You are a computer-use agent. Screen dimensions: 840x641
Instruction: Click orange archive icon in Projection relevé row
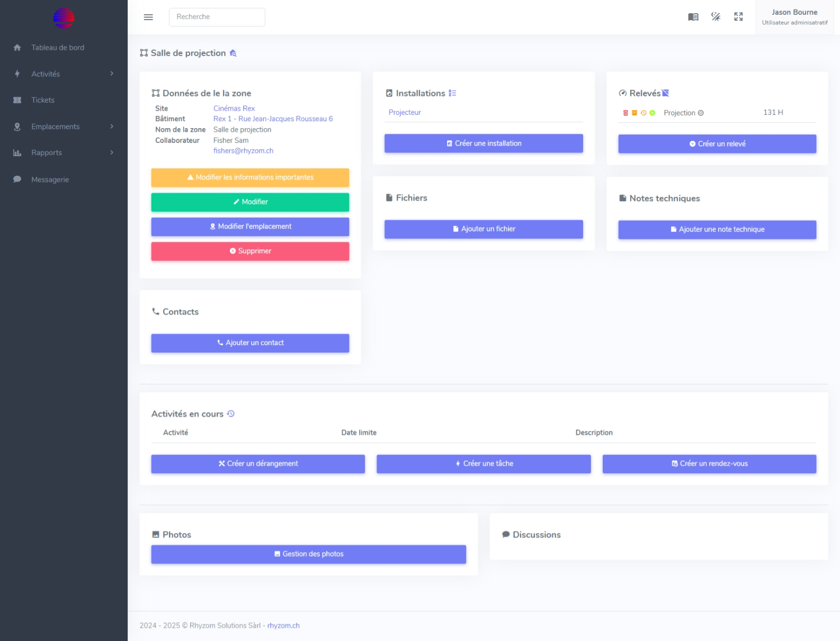(x=635, y=113)
